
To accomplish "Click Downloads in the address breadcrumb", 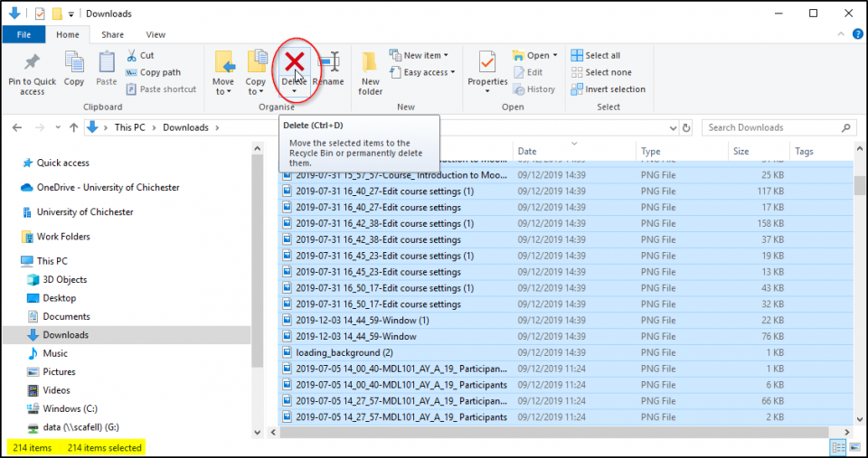I will [185, 127].
